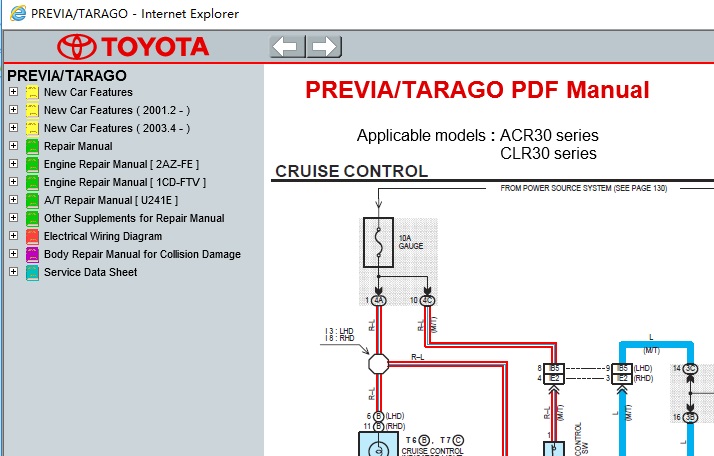Click the 4A connector terminal in diagram
The height and width of the screenshot is (456, 714).
(x=378, y=301)
